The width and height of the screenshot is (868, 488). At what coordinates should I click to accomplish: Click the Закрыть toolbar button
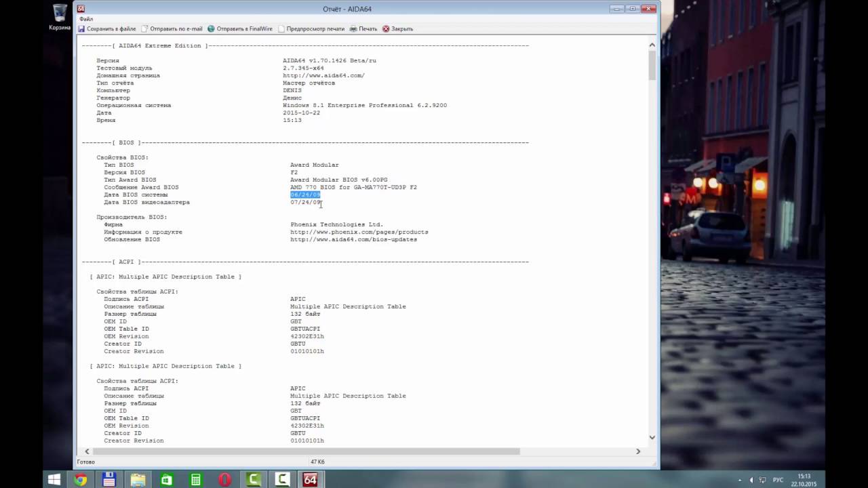397,29
